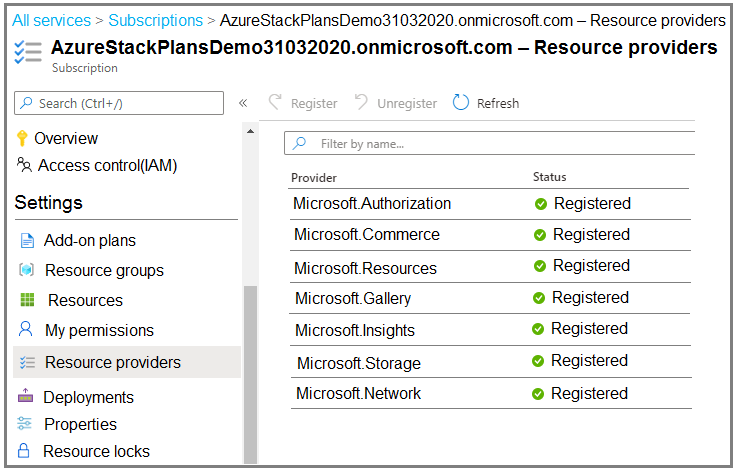The width and height of the screenshot is (736, 472).
Task: Click the Deployments icon in sidebar
Action: 25,397
